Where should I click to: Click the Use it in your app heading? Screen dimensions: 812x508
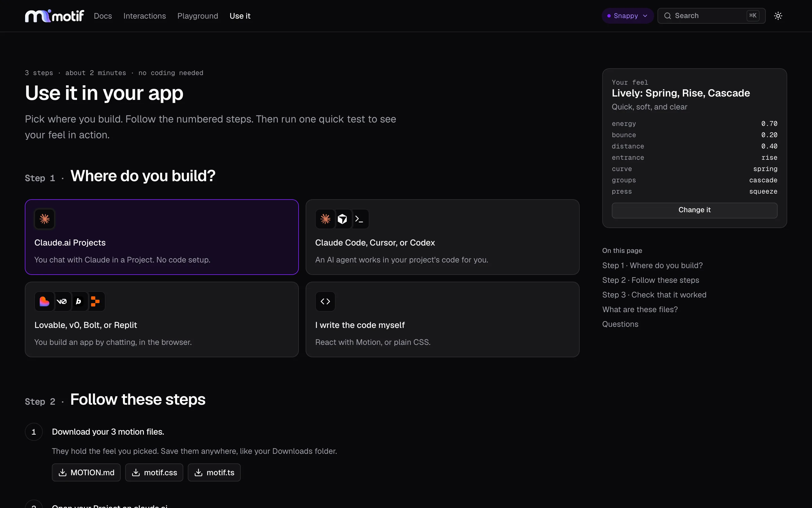click(104, 93)
